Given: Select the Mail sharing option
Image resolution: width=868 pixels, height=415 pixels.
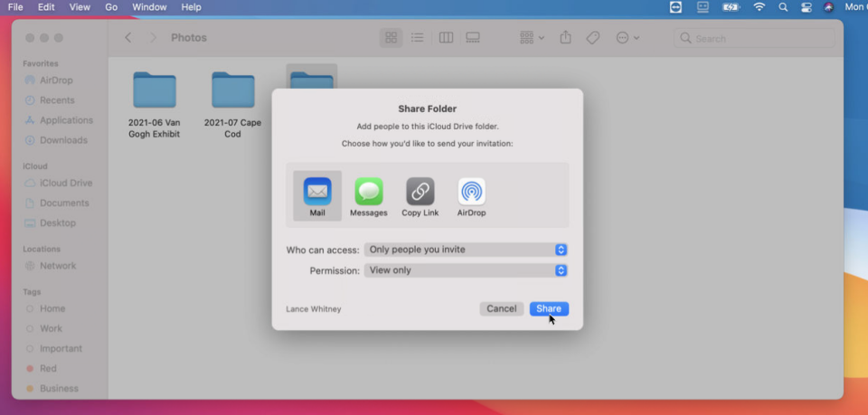Looking at the screenshot, I should (317, 195).
